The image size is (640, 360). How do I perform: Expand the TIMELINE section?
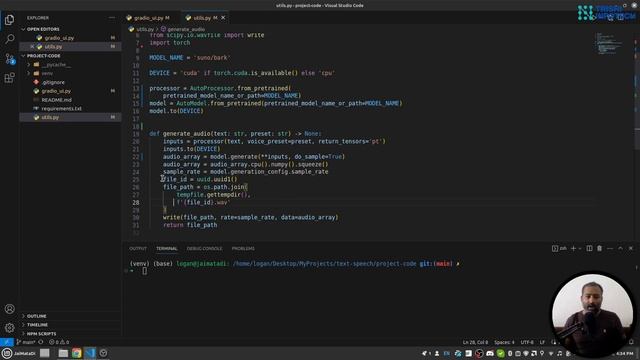(x=37, y=324)
